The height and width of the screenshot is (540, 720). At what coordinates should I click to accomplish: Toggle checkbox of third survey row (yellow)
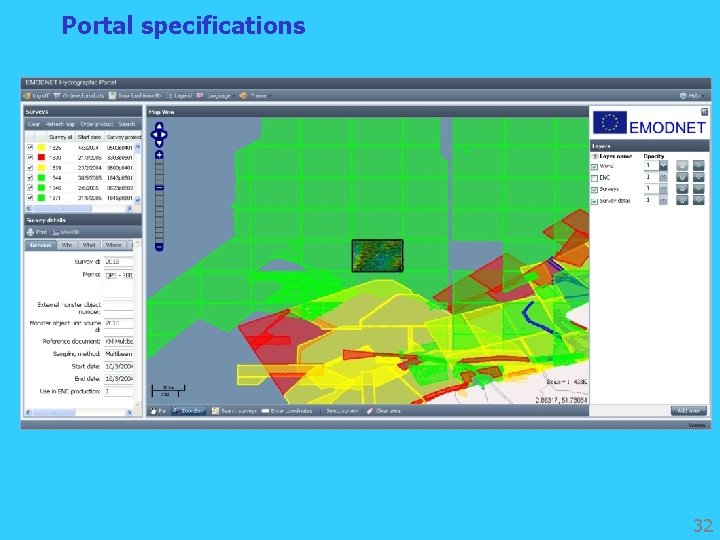30,168
